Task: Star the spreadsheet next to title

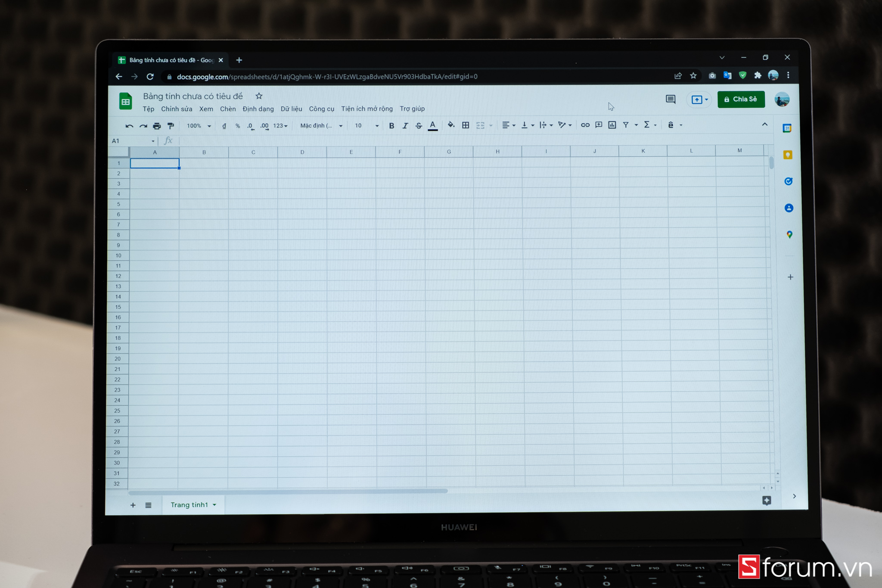Action: 259,96
